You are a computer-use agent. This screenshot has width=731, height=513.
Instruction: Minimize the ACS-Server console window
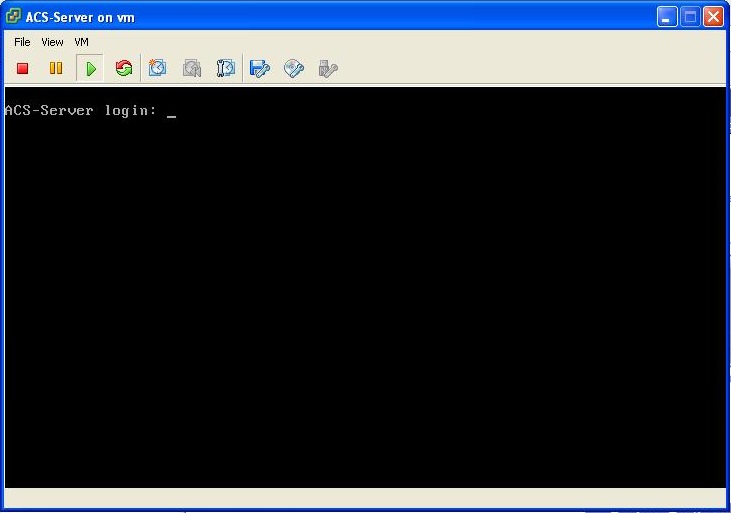tap(667, 17)
